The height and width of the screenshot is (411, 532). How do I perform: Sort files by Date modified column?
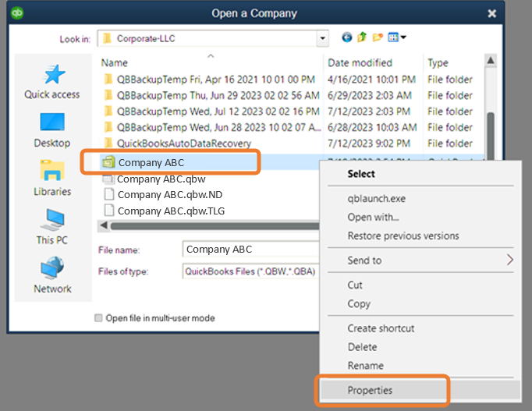(x=360, y=62)
